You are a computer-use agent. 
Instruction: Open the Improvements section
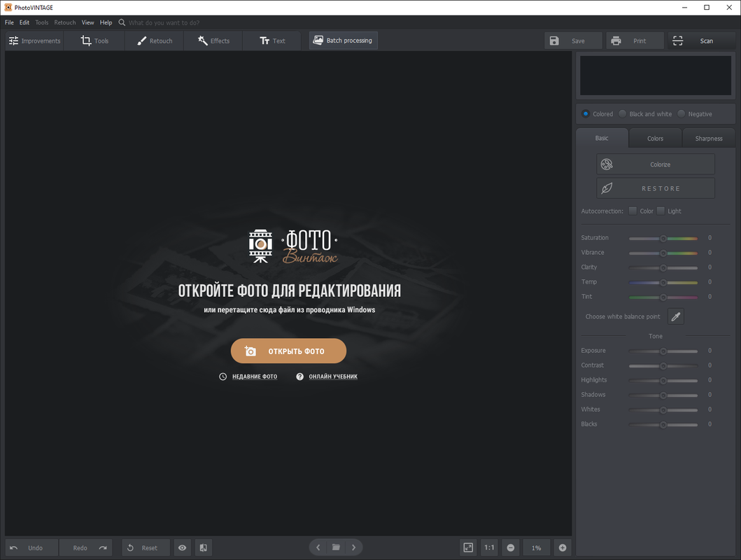coord(34,41)
